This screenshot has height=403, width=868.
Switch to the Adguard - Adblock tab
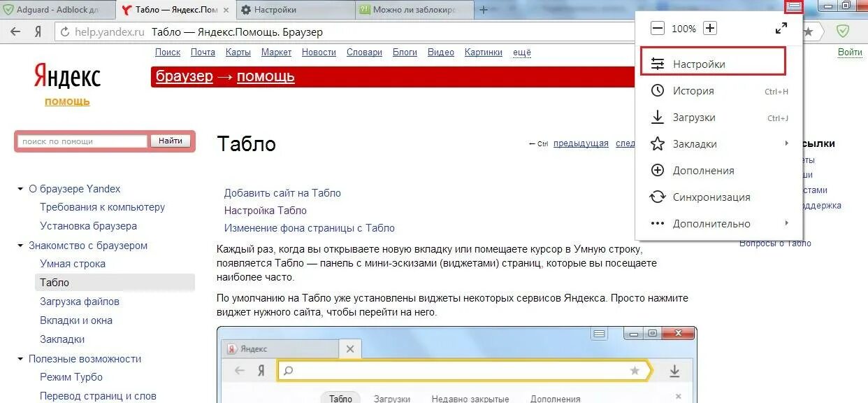(x=57, y=10)
